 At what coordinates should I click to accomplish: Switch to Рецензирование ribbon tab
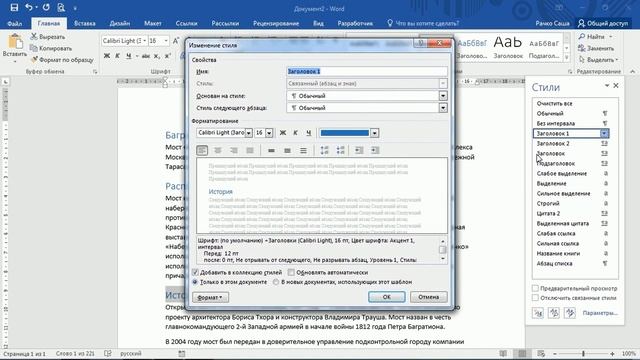pyautogui.click(x=276, y=23)
